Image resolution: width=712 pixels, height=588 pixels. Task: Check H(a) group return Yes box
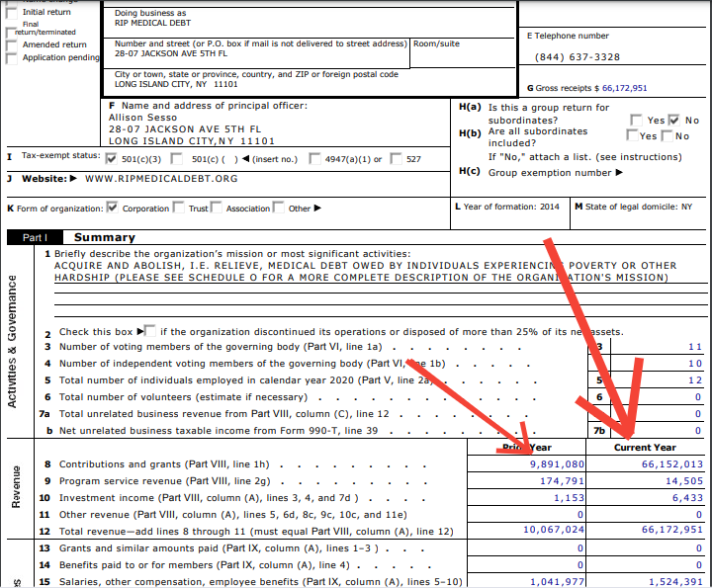(636, 120)
